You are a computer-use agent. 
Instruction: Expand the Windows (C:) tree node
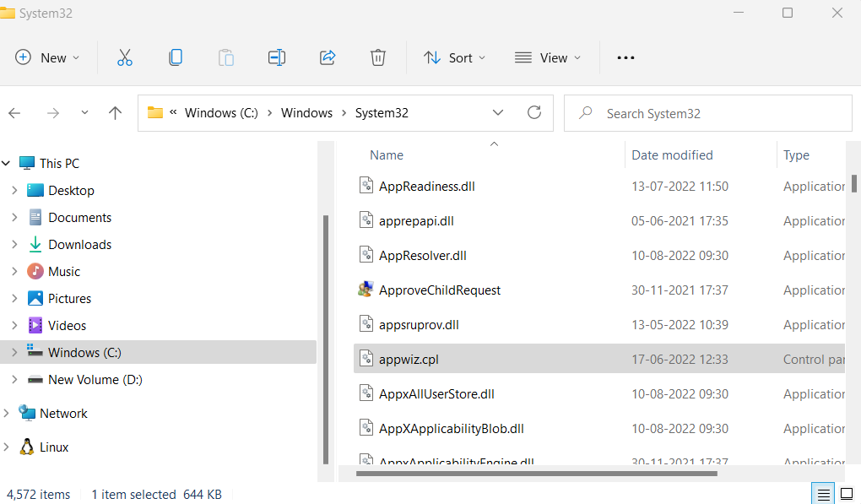click(15, 352)
